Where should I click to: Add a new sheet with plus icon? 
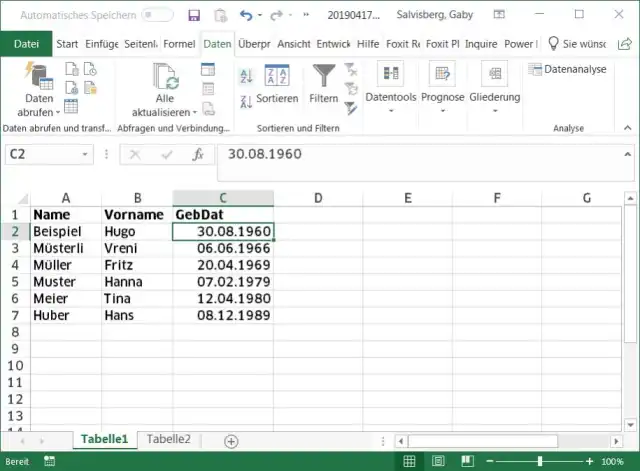231,441
